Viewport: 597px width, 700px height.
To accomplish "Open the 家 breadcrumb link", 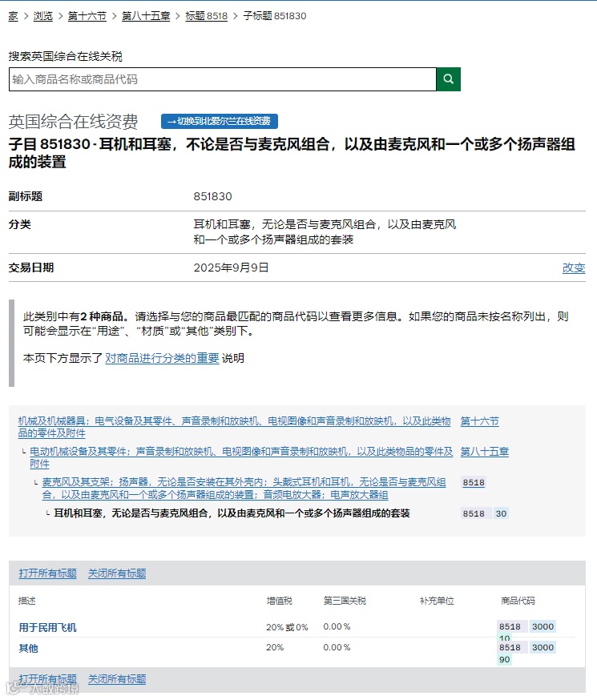I will pyautogui.click(x=13, y=16).
